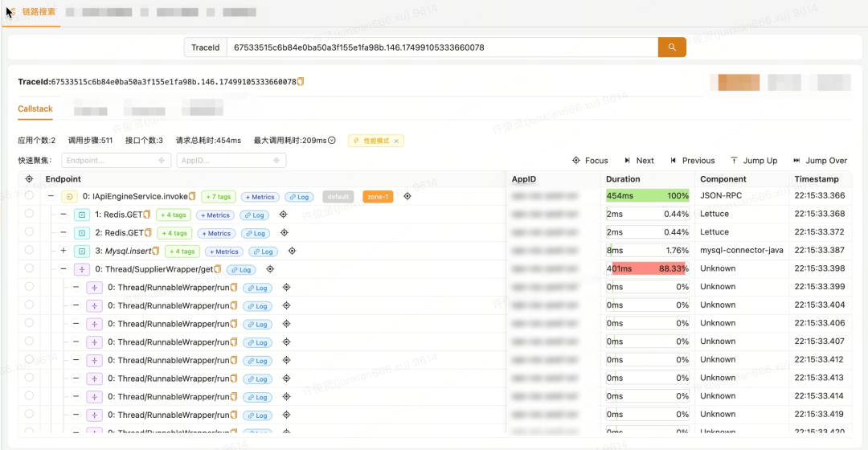Click the copy icon next to IApiEngineService.invoke

tap(192, 196)
